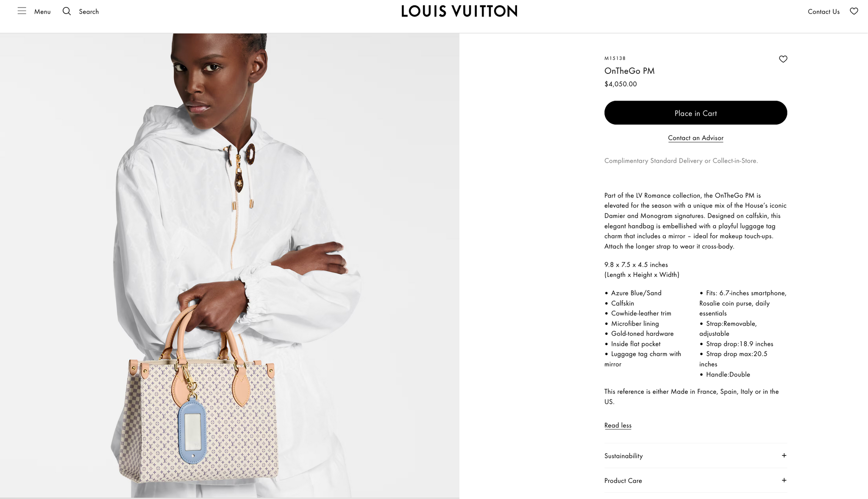Follow the Contact an Advisor link
868x499 pixels.
click(696, 138)
